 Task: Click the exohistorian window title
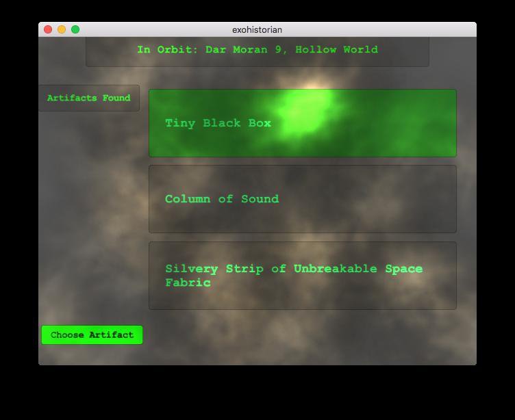pos(257,30)
